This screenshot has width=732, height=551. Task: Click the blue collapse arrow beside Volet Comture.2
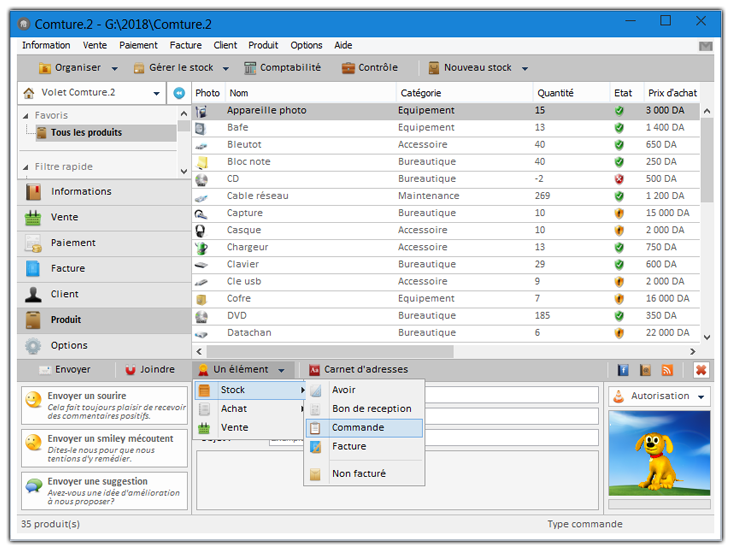click(179, 93)
